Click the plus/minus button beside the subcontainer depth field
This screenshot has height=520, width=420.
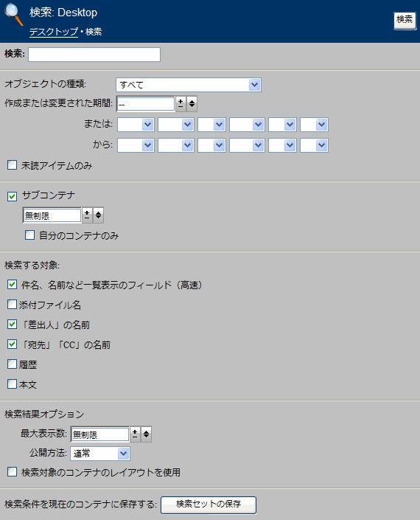click(x=87, y=215)
